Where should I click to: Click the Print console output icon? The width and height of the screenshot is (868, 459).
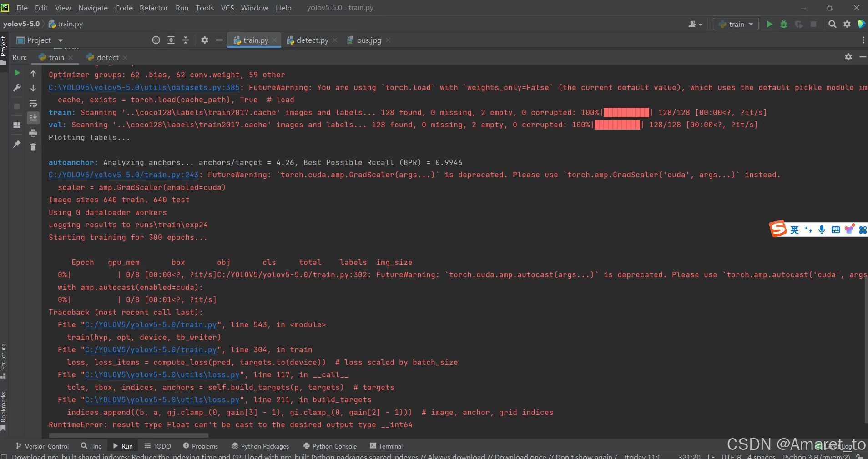(x=33, y=133)
